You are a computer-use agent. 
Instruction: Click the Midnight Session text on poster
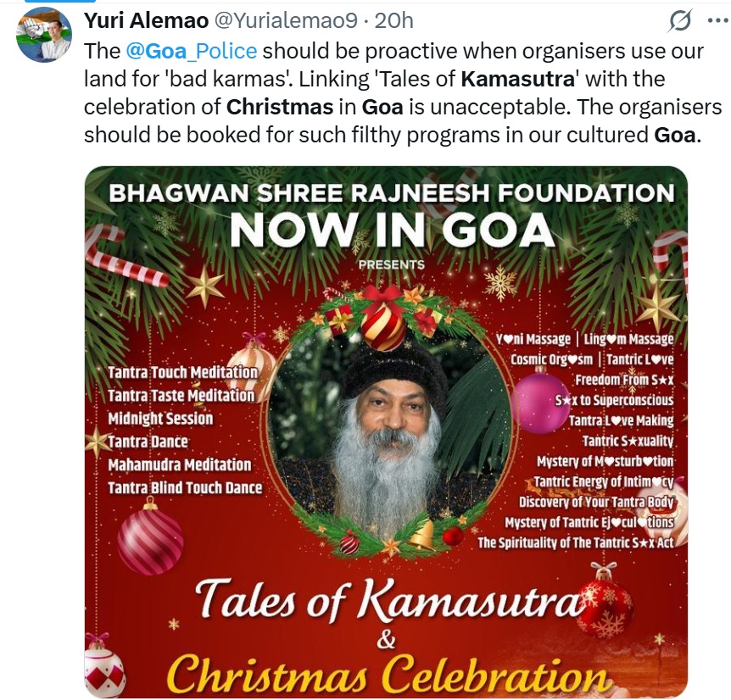tap(160, 419)
